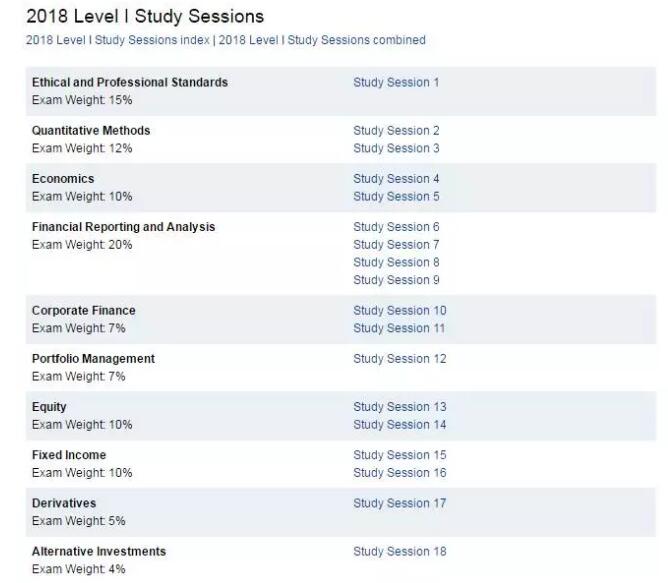The height and width of the screenshot is (583, 668).
Task: Open Study Session 10 for Corporate Finance
Action: click(400, 311)
